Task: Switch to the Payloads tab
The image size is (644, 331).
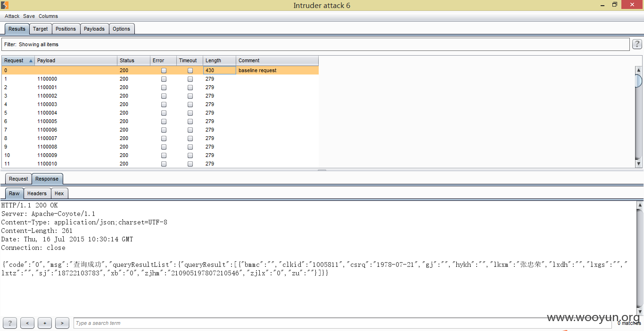Action: pyautogui.click(x=94, y=29)
